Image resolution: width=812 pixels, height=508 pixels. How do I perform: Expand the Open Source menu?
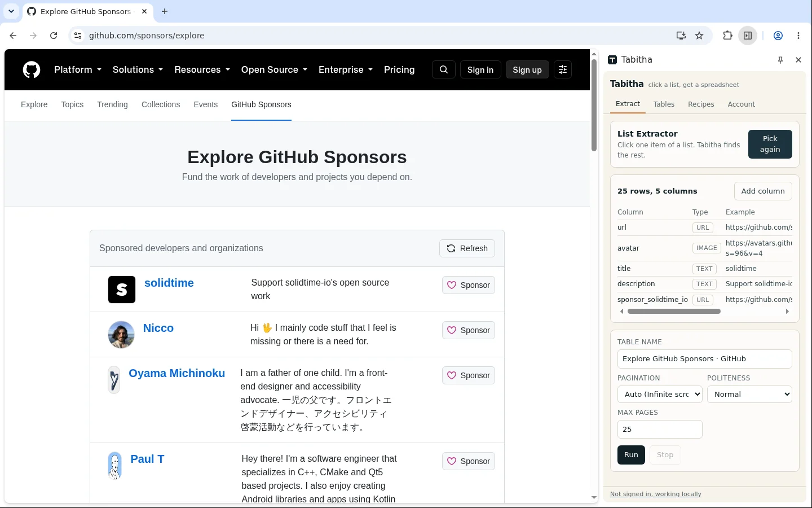coord(274,69)
